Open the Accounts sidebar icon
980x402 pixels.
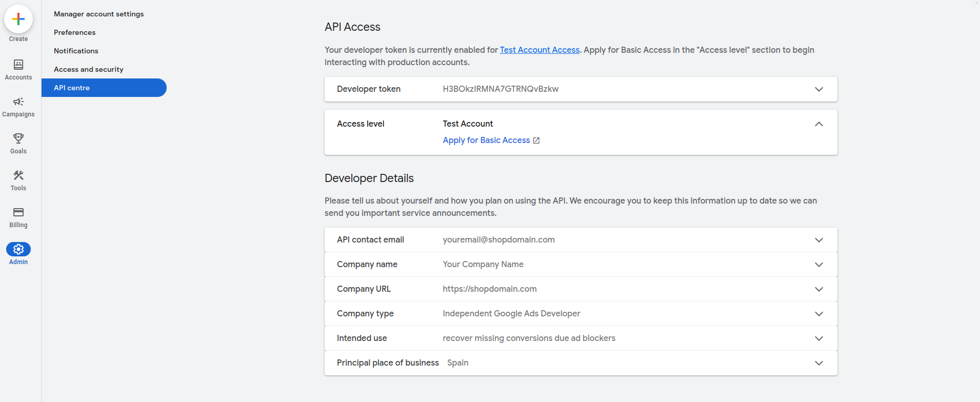tap(18, 65)
